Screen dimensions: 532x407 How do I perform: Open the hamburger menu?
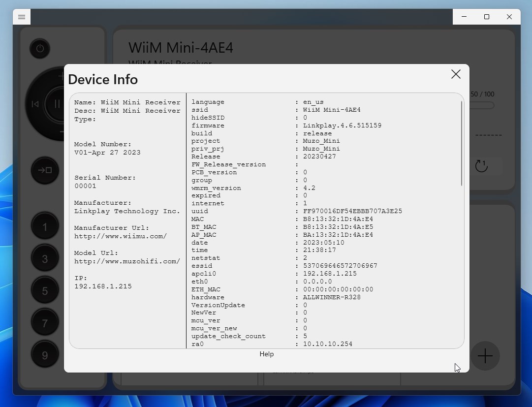[22, 17]
